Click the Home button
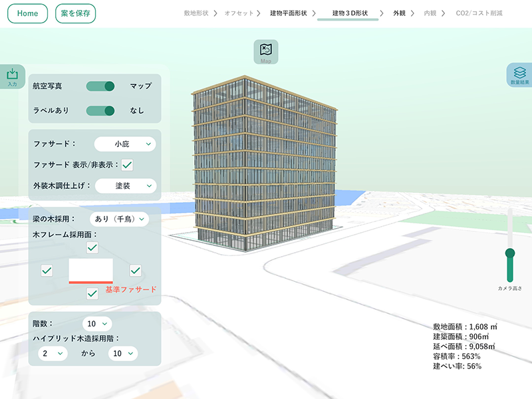532x399 pixels. click(x=27, y=13)
